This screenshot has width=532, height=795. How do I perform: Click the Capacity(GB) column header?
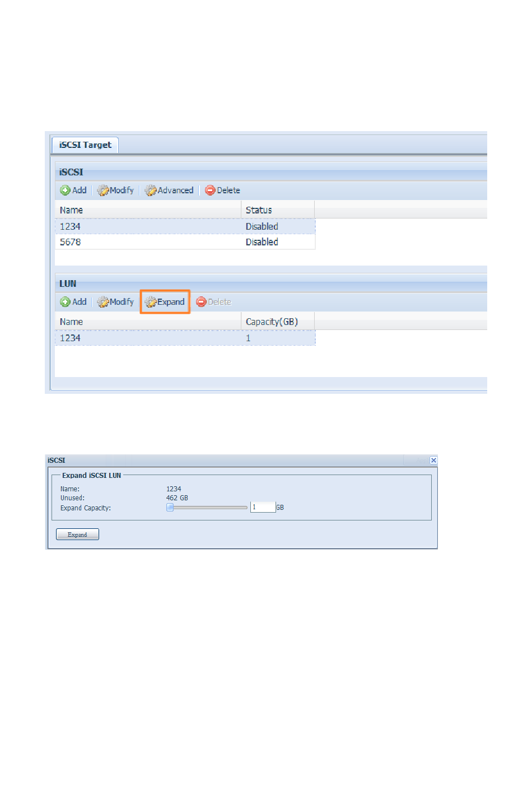click(278, 322)
